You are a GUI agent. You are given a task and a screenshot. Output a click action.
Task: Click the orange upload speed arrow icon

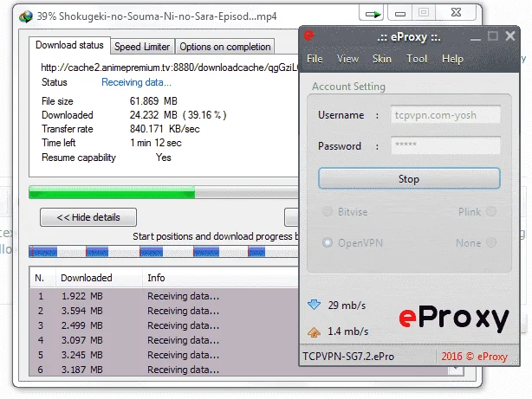[x=315, y=331]
